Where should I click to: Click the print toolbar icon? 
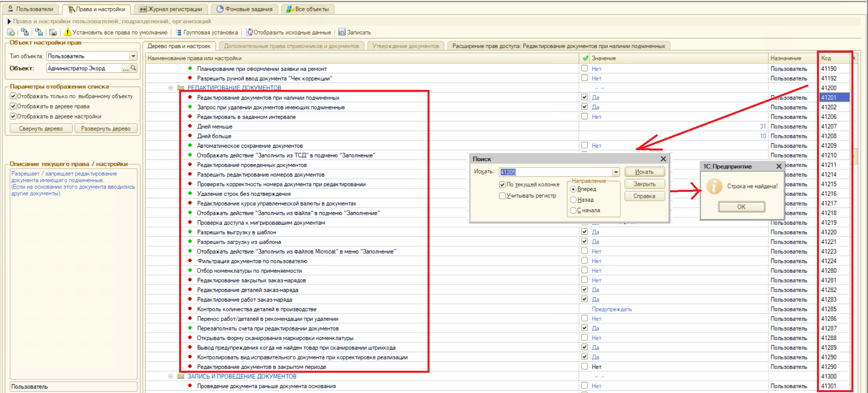tap(53, 32)
